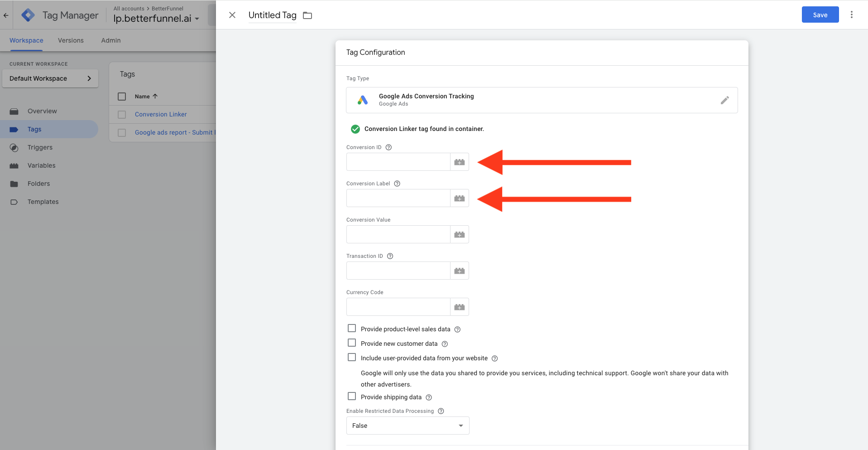Click the blue Save button
Image resolution: width=868 pixels, height=450 pixels.
[820, 15]
